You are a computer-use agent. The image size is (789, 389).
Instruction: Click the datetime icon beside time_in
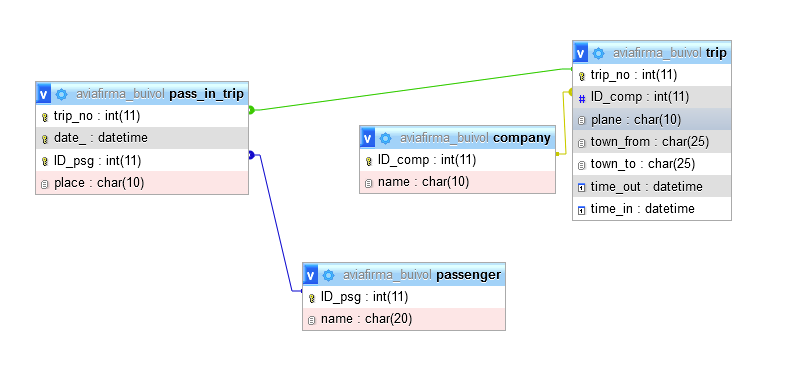582,210
